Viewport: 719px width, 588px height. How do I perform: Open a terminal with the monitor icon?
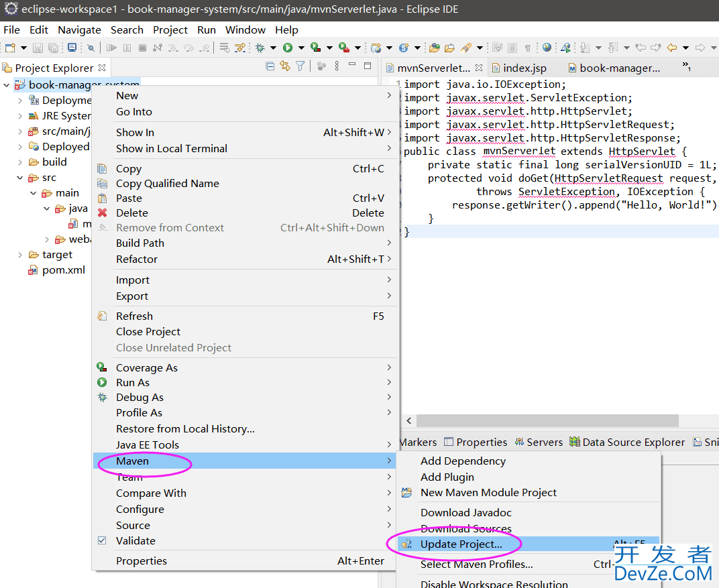pos(72,48)
